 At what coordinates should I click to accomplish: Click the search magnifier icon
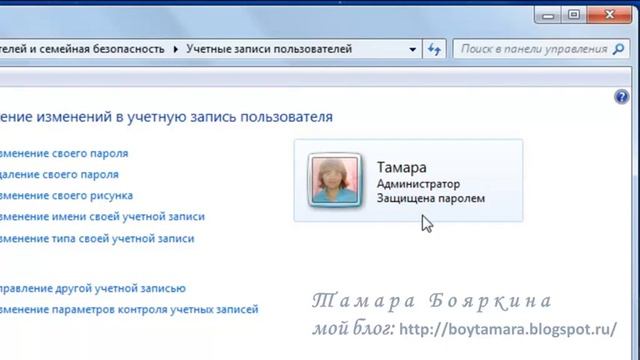619,49
